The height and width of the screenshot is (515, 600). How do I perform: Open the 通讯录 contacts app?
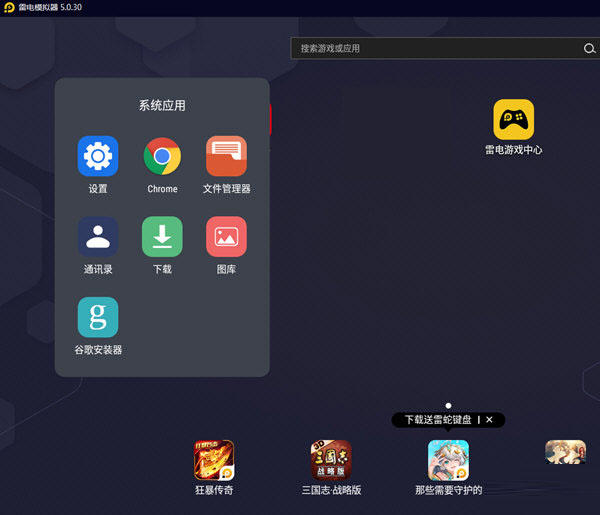point(97,237)
